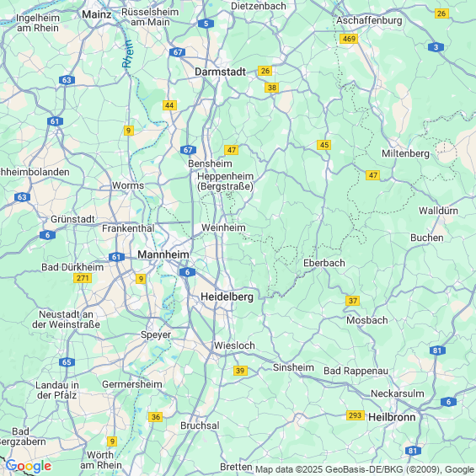
Task: Select the 45 road shield
Action: click(x=324, y=145)
